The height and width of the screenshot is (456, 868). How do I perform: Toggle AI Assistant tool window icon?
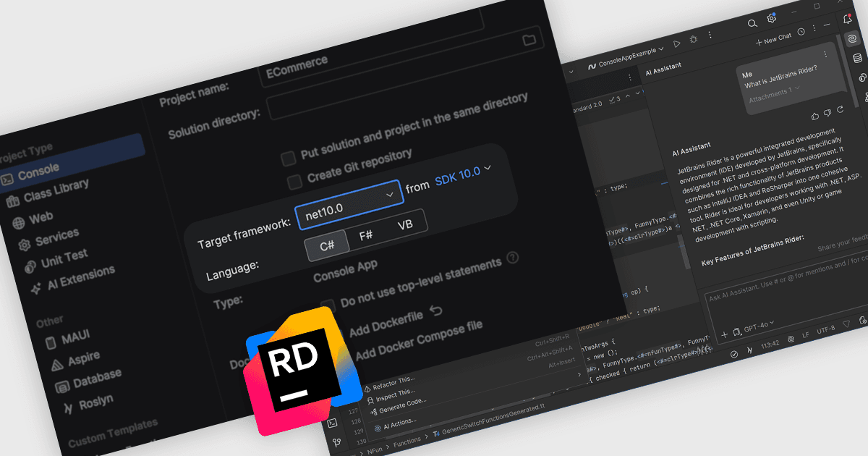point(854,41)
